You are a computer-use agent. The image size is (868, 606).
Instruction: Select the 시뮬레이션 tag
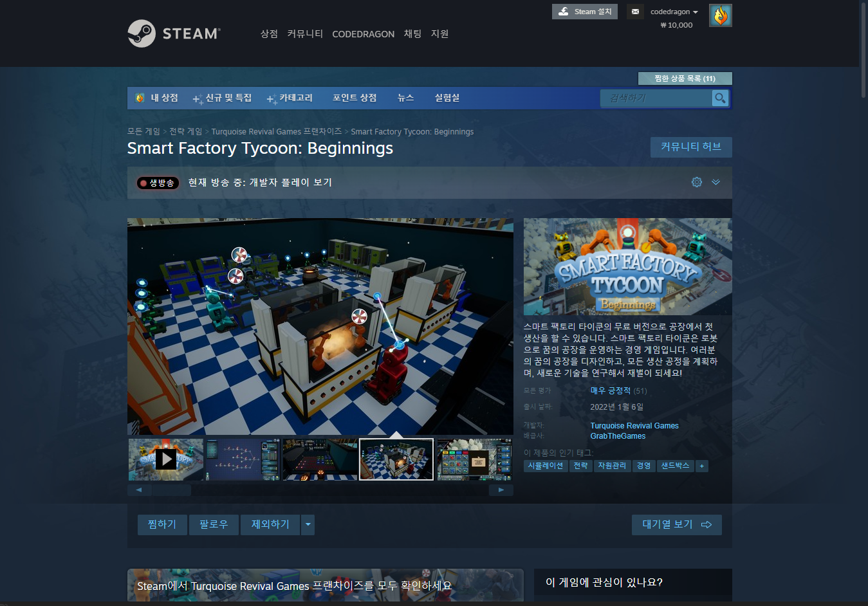click(x=546, y=466)
